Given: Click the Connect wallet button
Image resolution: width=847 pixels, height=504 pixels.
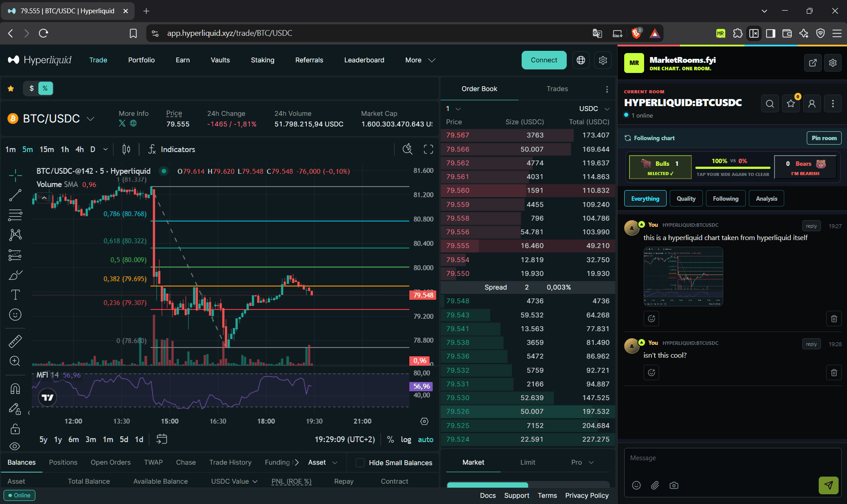Looking at the screenshot, I should (x=544, y=60).
